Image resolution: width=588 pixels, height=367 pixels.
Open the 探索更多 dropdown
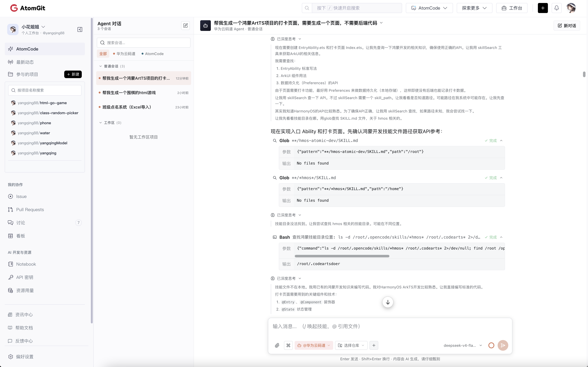coord(474,8)
